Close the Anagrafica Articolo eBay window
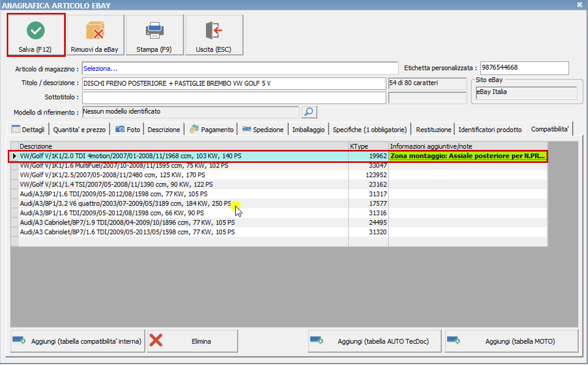The height and width of the screenshot is (365, 588). pos(579,5)
